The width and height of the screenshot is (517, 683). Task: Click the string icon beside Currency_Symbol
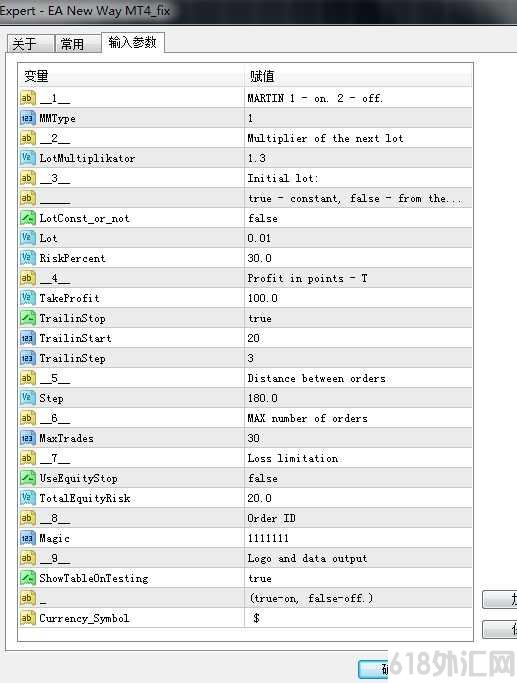coord(27,618)
